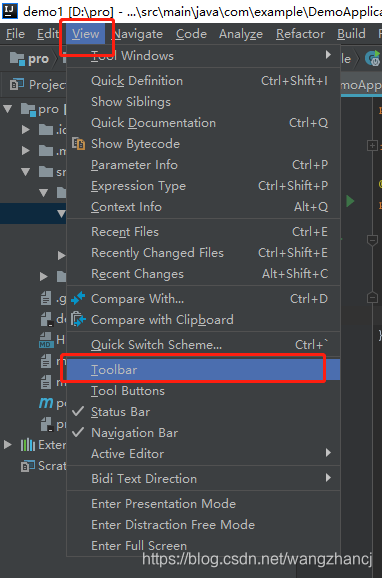
Task: Click the Show Bytecode icon
Action: point(79,144)
